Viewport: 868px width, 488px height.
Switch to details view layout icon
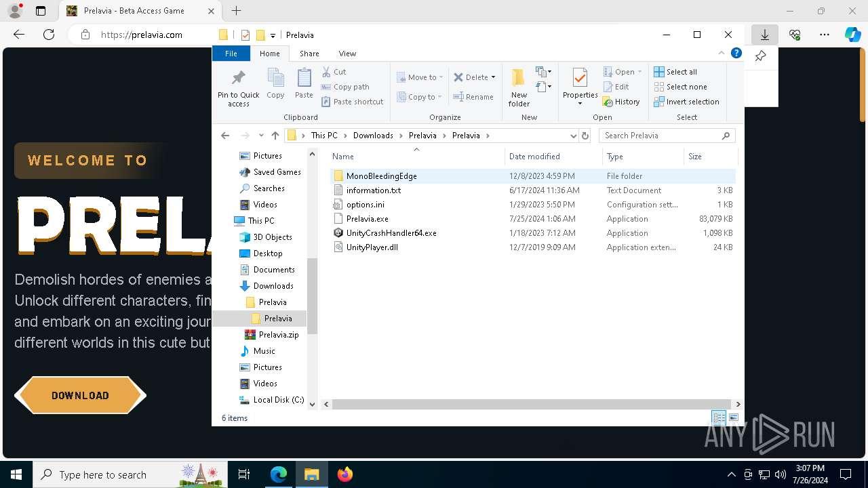click(719, 418)
